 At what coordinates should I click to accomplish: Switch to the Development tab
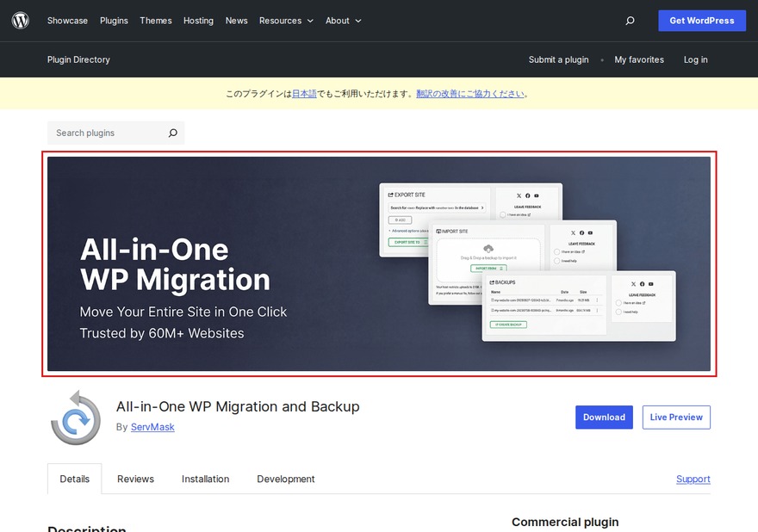tap(286, 479)
